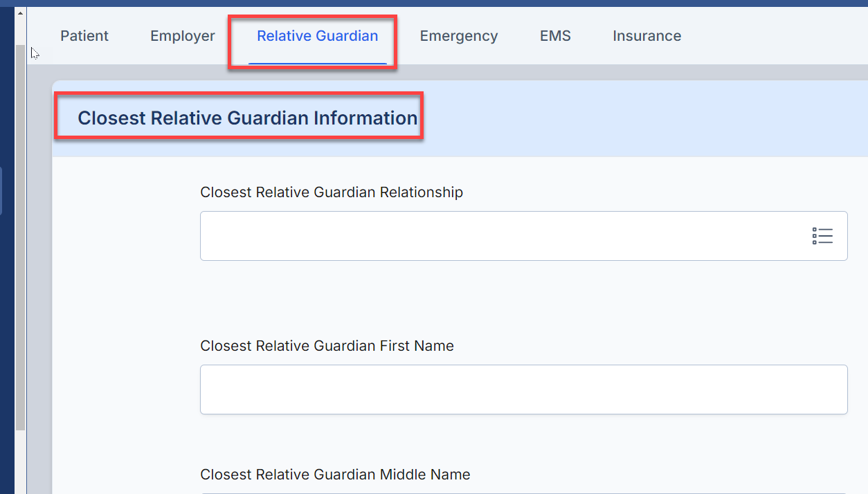Screen dimensions: 868x494
Task: Open the list picker icon in Relationship field
Action: 822,236
